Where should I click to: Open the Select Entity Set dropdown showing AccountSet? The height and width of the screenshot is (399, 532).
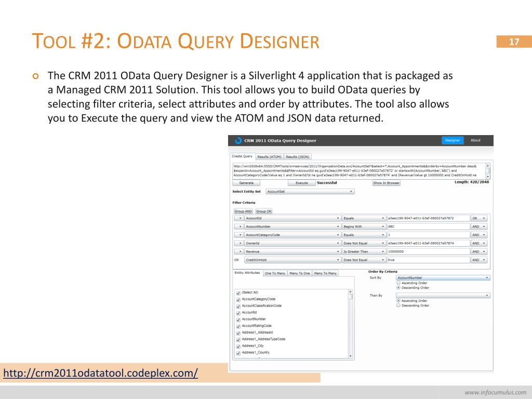coord(310,192)
